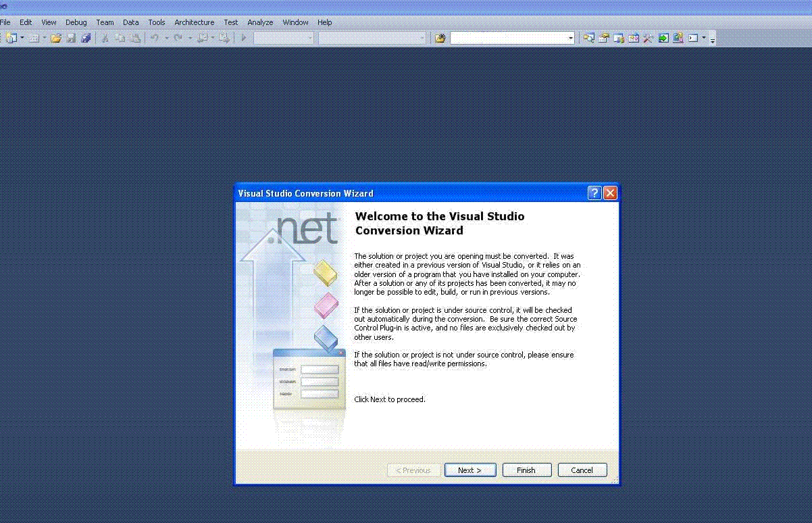
Task: Expand the Find combo box dropdown arrow
Action: click(571, 38)
